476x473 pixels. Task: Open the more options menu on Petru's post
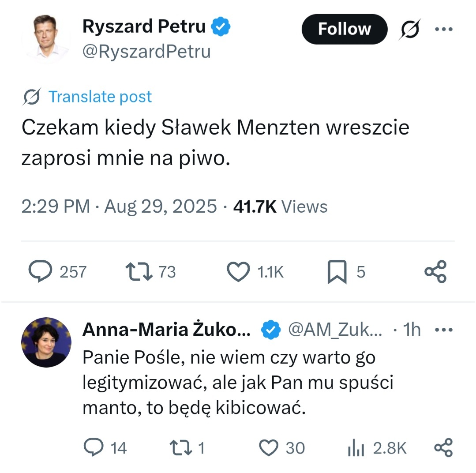(444, 29)
